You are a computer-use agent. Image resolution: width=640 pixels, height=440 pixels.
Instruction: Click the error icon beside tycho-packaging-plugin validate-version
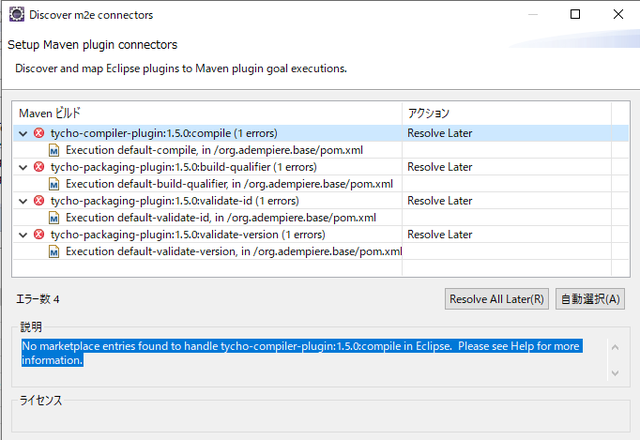click(x=39, y=235)
